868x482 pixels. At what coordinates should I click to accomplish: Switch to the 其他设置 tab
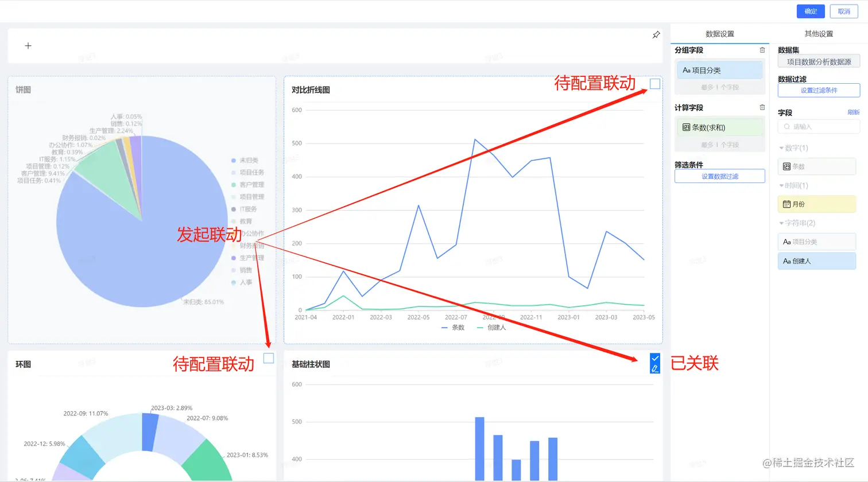click(819, 34)
